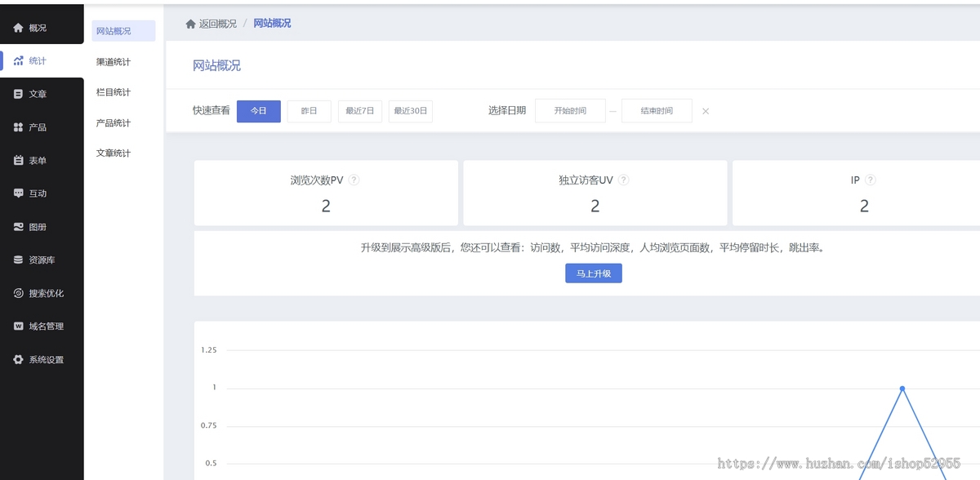The width and height of the screenshot is (980, 480).
Task: Click the PV count value 2
Action: (326, 207)
